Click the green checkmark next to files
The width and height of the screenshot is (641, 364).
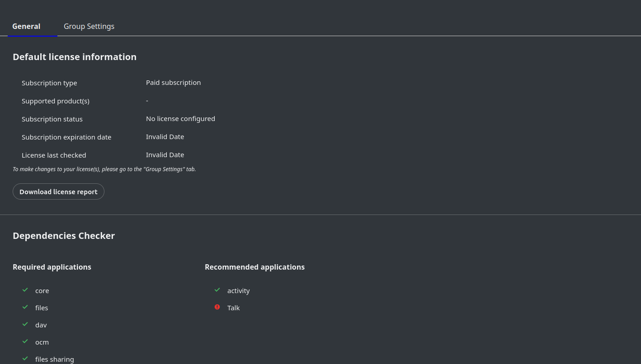pyautogui.click(x=25, y=307)
